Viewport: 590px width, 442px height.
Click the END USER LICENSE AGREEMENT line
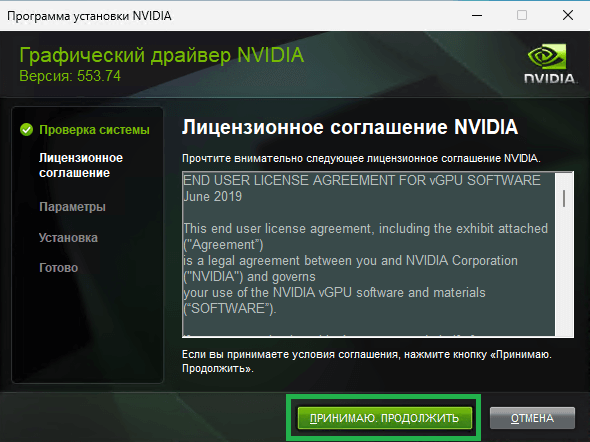click(x=362, y=180)
